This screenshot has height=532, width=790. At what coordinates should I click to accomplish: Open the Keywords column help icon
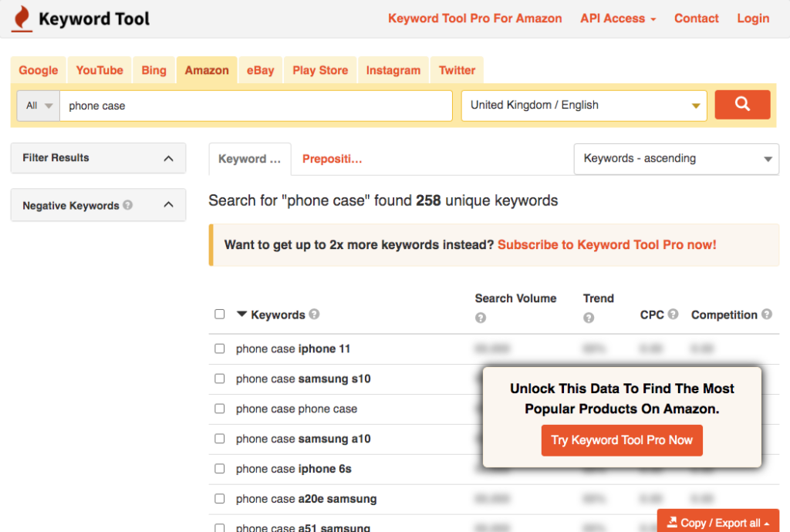[315, 314]
